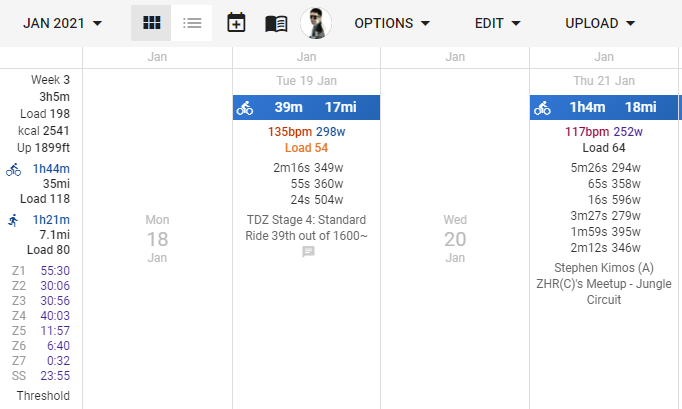Viewport: 682px width, 409px height.
Task: Click the weekly cycling summary bike icon
Action: click(13, 170)
